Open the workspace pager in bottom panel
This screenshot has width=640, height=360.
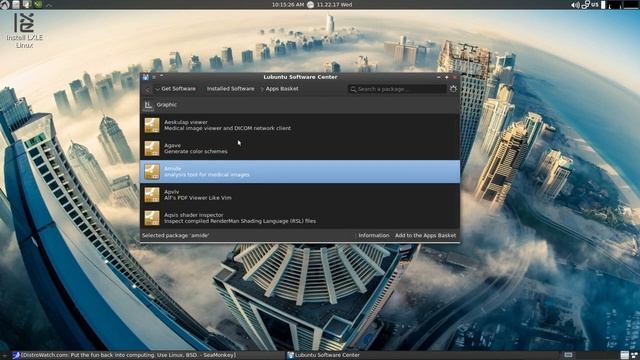[625, 356]
